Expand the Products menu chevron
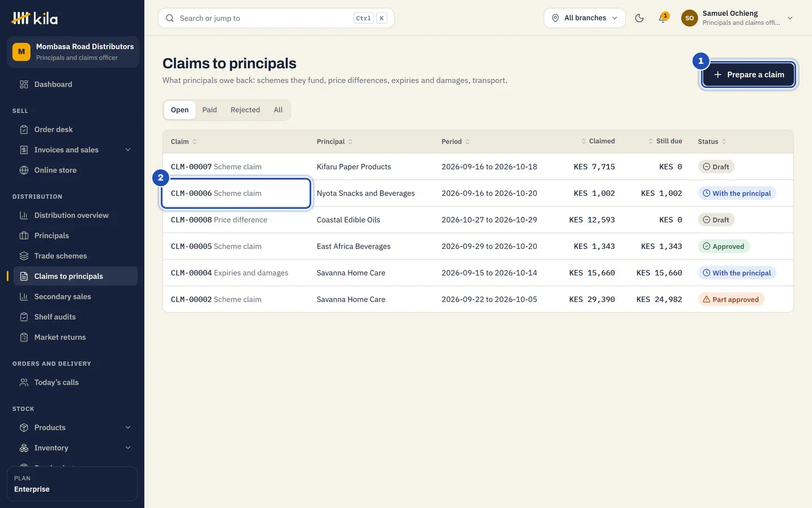Viewport: 812px width, 508px height. (x=128, y=427)
